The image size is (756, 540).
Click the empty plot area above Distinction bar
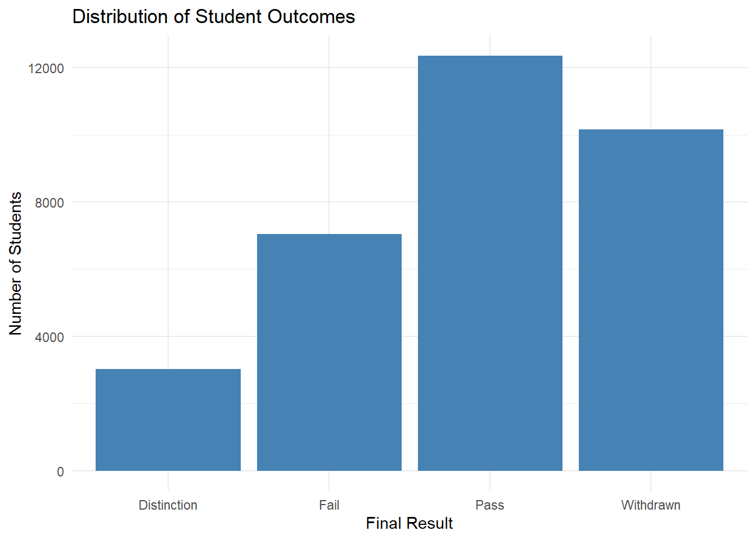point(168,225)
